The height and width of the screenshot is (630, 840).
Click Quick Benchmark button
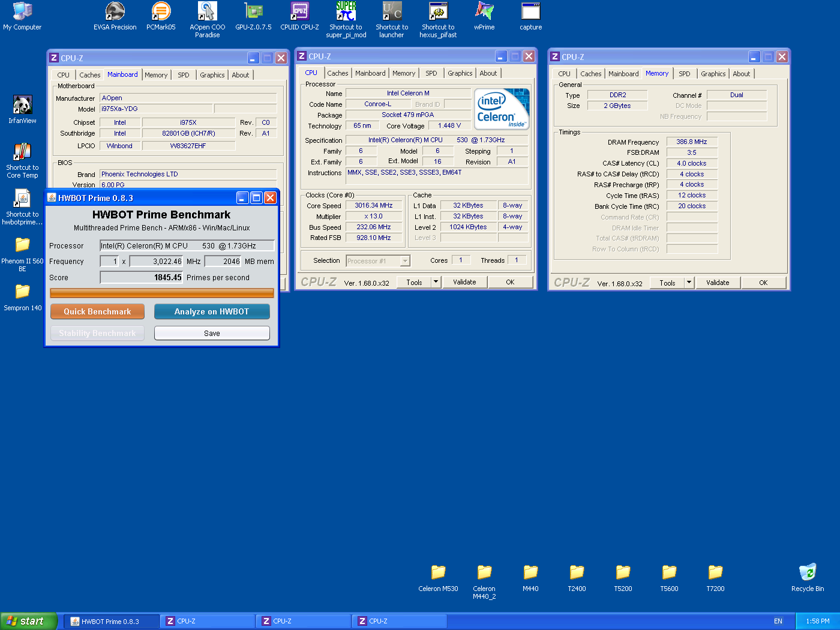pyautogui.click(x=97, y=311)
